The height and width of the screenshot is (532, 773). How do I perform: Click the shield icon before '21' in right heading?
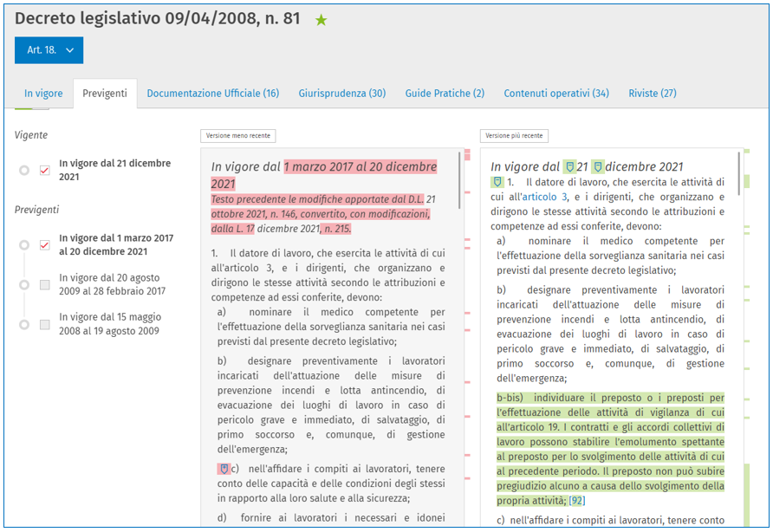pos(568,167)
